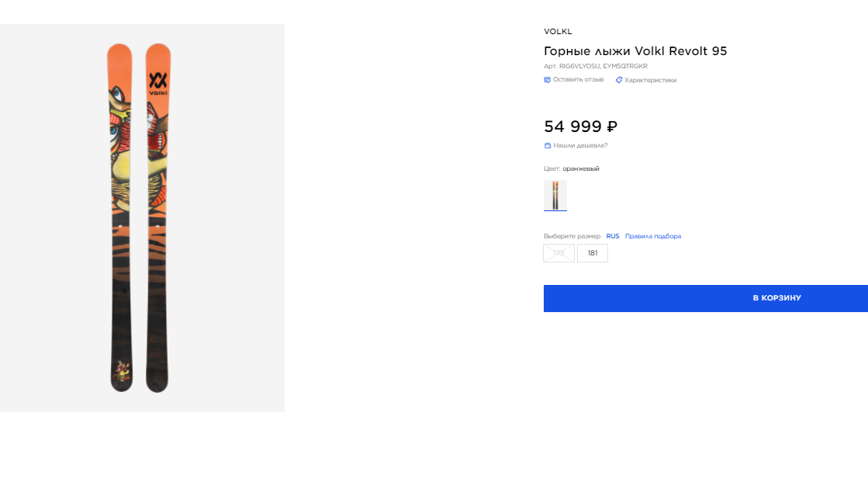Open the VOLKL brand page
This screenshot has height=493, width=868.
coord(558,32)
